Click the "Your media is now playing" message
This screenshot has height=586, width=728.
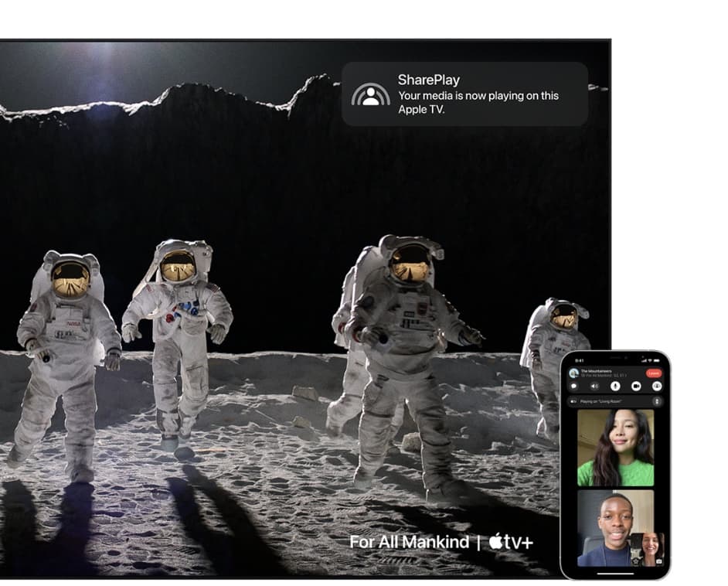[478, 102]
